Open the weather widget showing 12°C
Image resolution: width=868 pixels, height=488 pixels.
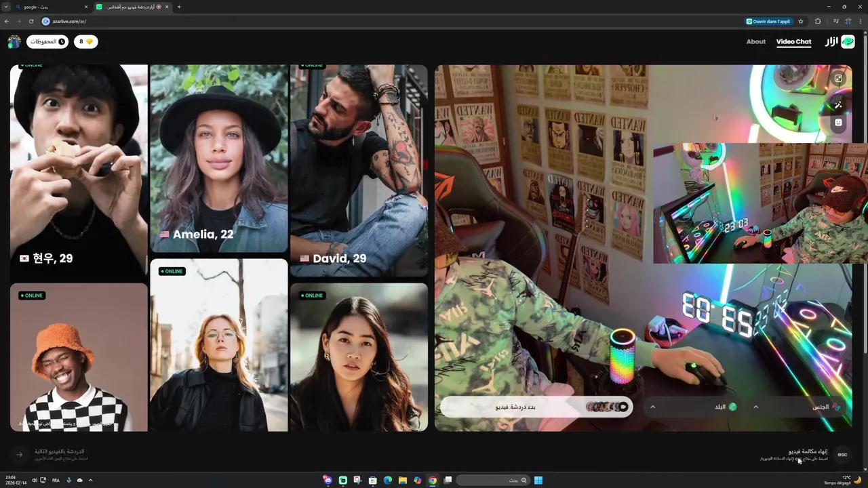coord(843,480)
